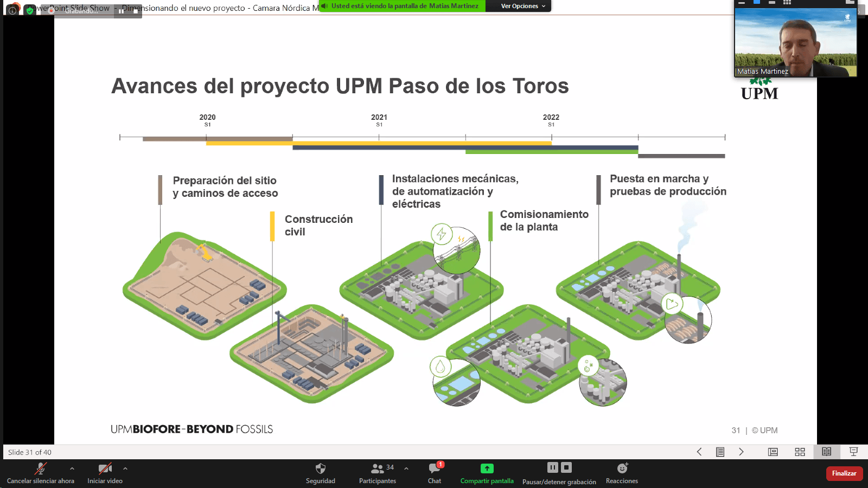Screen dimensions: 868x488
Task: Click the lightning bolt icon on slide
Action: 442,234
